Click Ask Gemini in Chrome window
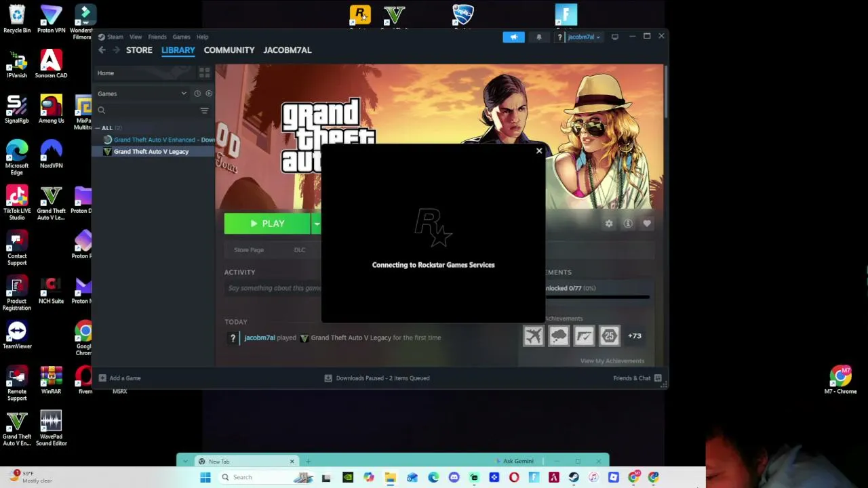Screen dimensions: 868x488 tap(515, 462)
